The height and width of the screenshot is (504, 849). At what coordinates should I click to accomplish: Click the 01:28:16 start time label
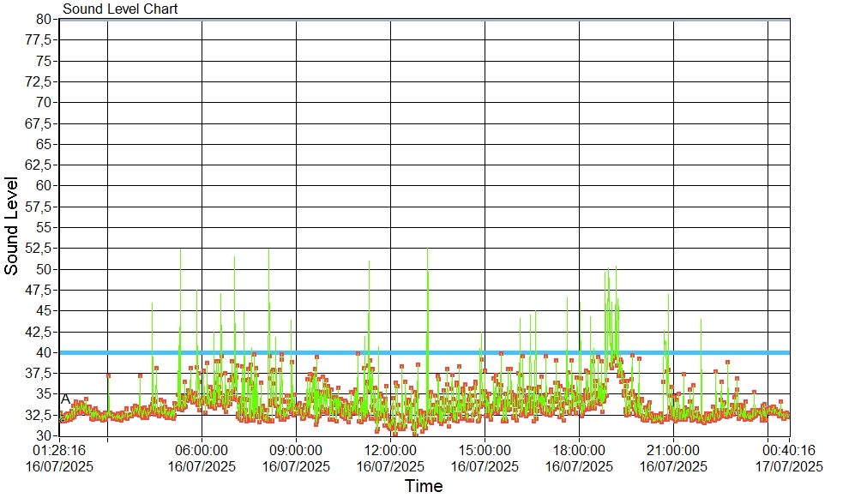(x=59, y=449)
